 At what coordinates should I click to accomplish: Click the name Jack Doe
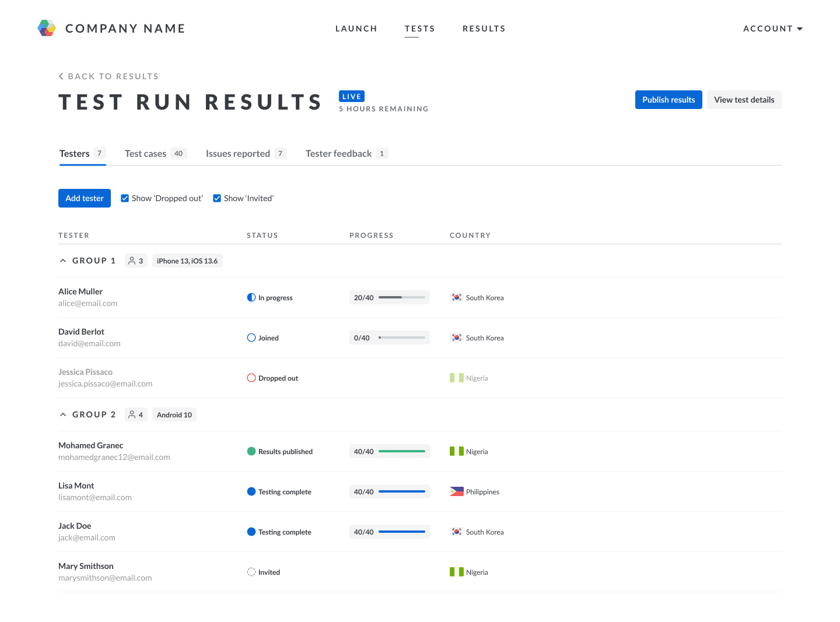click(x=75, y=526)
